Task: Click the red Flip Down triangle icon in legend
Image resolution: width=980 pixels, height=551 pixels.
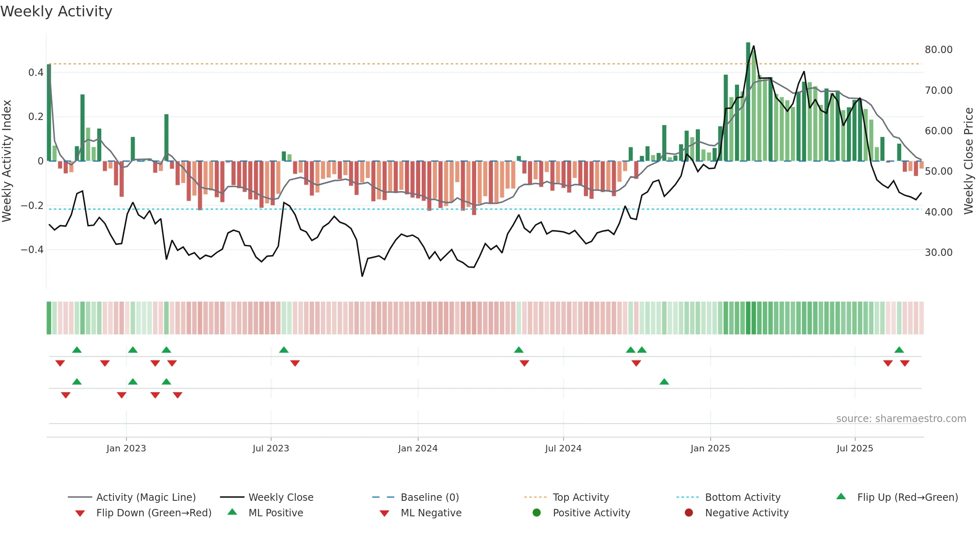Action: [80, 513]
